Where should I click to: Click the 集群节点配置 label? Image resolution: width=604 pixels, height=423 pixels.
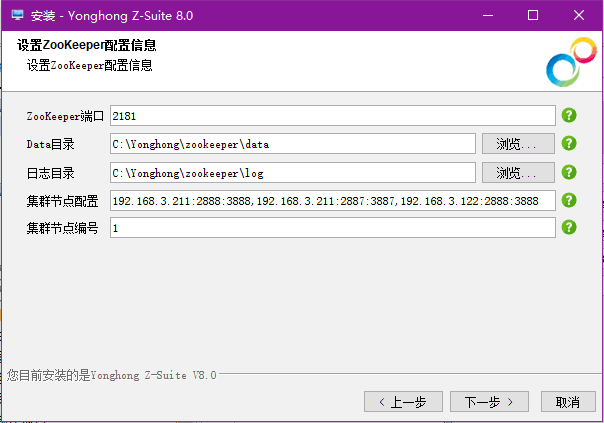click(x=62, y=201)
